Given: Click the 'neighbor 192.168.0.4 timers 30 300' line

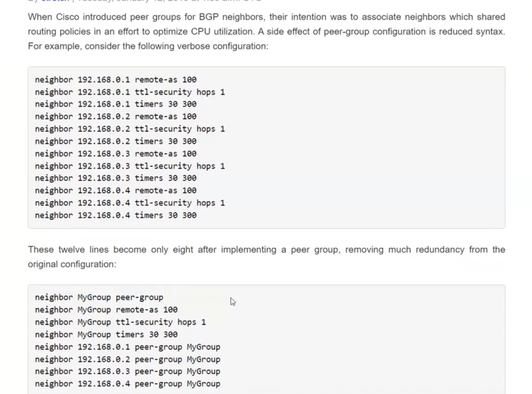Looking at the screenshot, I should [x=115, y=215].
